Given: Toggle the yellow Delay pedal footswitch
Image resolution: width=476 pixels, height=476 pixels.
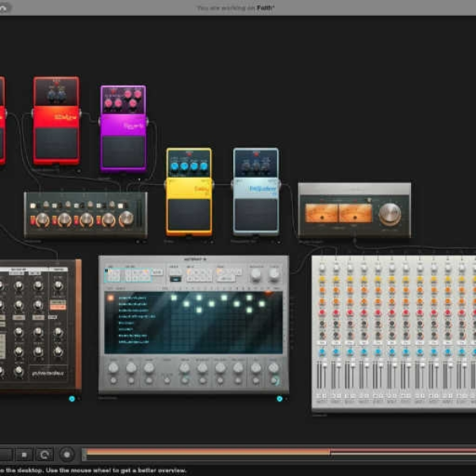Looking at the screenshot, I should [x=189, y=215].
